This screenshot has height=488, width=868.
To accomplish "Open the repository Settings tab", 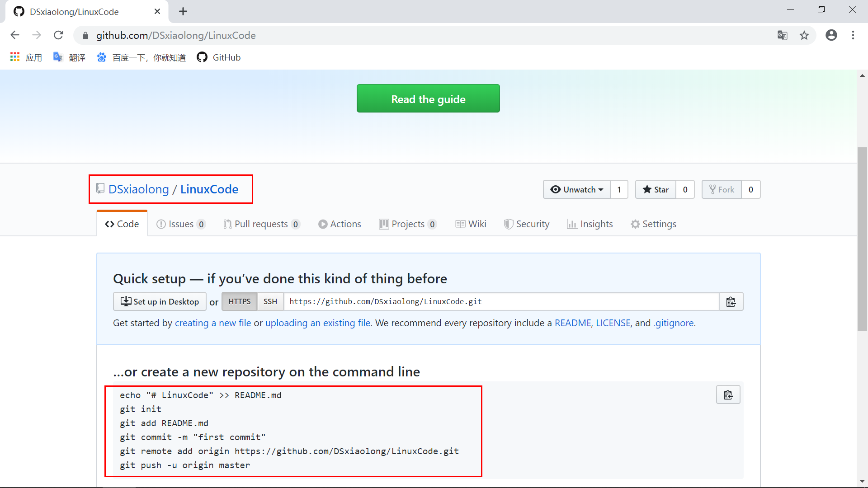I will (653, 224).
